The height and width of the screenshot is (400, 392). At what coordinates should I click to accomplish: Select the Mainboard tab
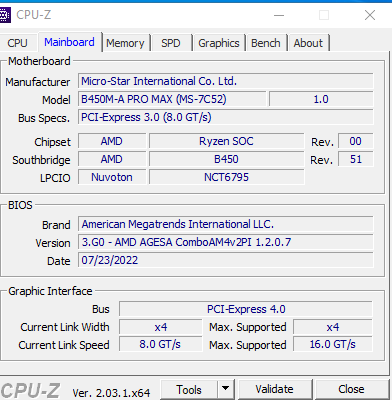(x=69, y=42)
